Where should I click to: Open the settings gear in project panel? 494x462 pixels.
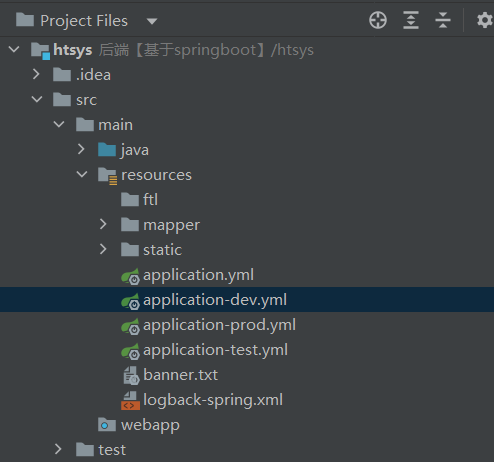click(x=485, y=20)
